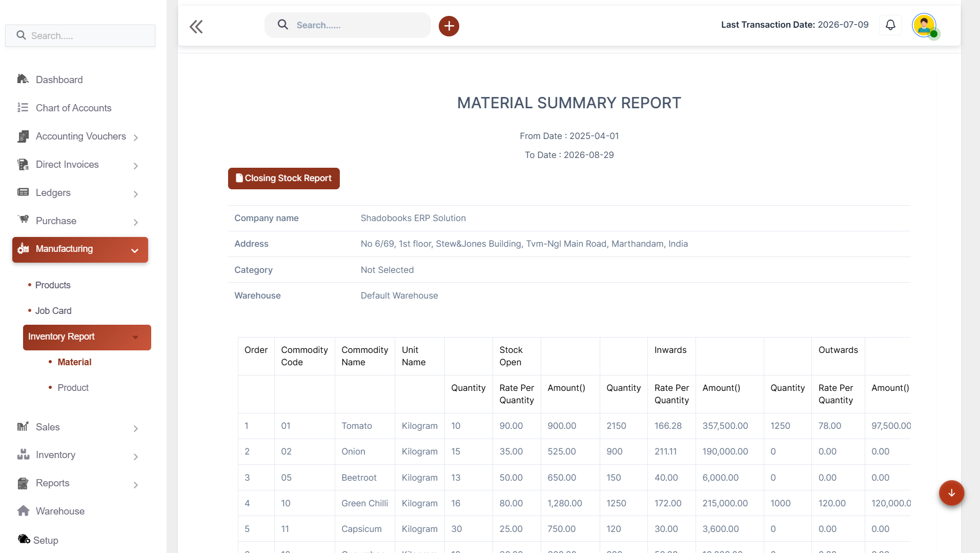The width and height of the screenshot is (980, 553).
Task: Expand Sales submenu chevron
Action: coord(136,428)
